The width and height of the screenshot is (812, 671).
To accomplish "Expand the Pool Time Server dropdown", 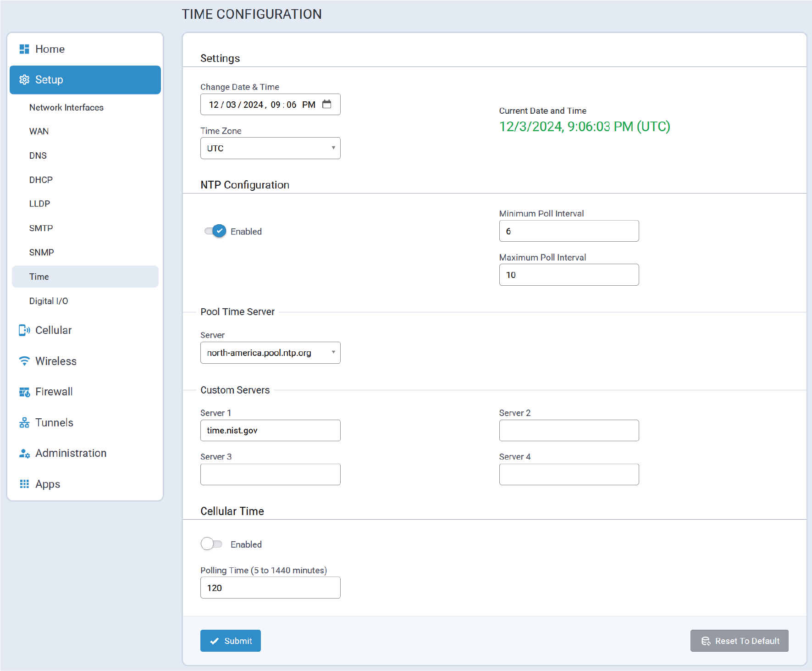I will 270,353.
